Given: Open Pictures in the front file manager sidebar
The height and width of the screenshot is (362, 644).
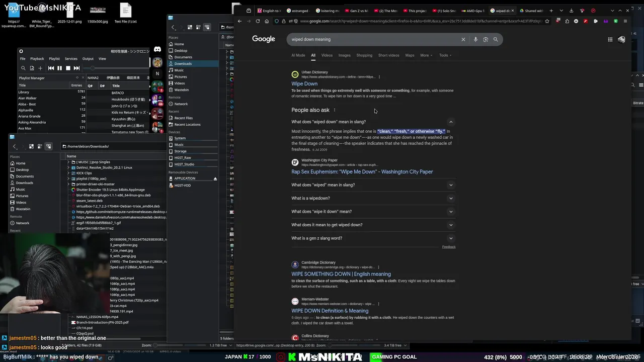Looking at the screenshot, I should pos(181,77).
